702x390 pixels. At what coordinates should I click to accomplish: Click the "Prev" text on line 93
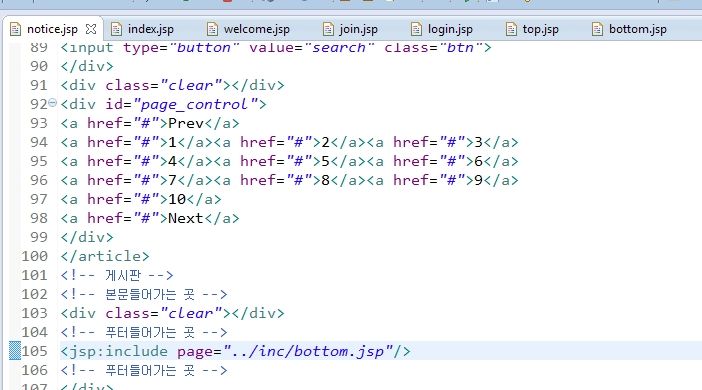coord(186,123)
